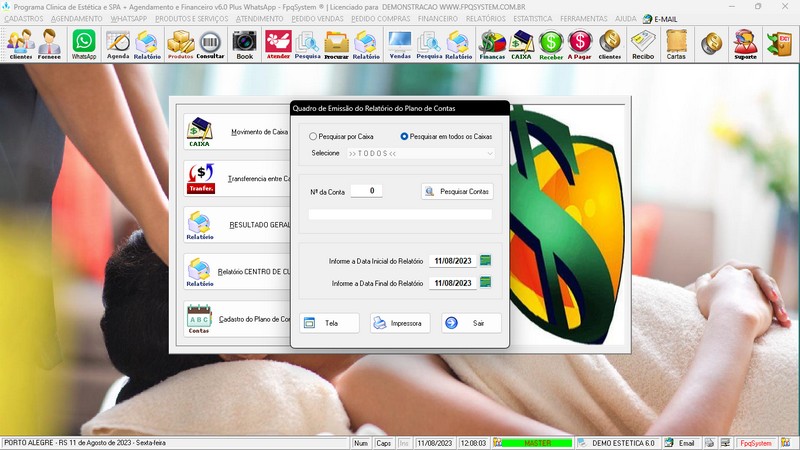Click the Data Inicial date field
Image resolution: width=800 pixels, height=450 pixels.
453,261
